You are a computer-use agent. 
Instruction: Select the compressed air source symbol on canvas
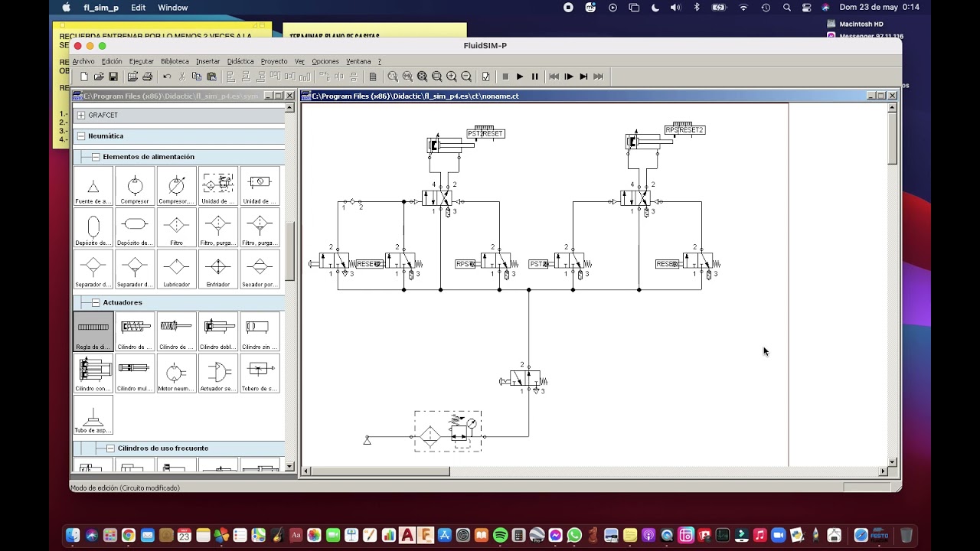click(x=367, y=440)
